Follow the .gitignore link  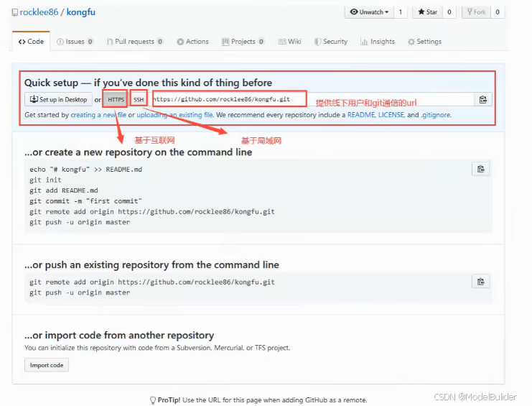pos(436,115)
